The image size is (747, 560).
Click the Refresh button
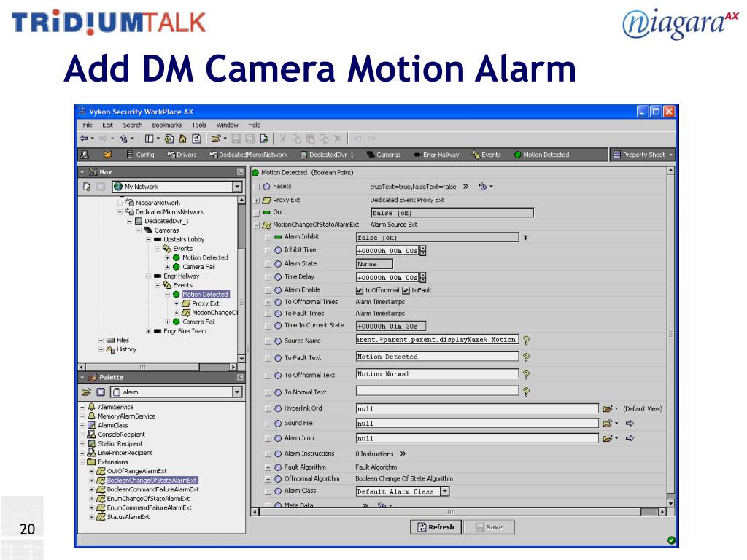point(436,527)
